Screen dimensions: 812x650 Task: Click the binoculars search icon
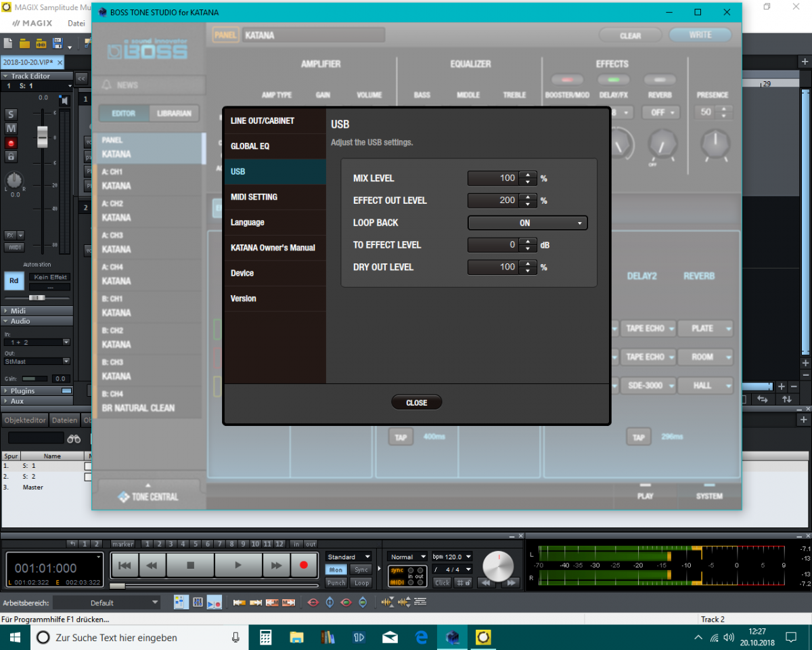[x=74, y=439]
